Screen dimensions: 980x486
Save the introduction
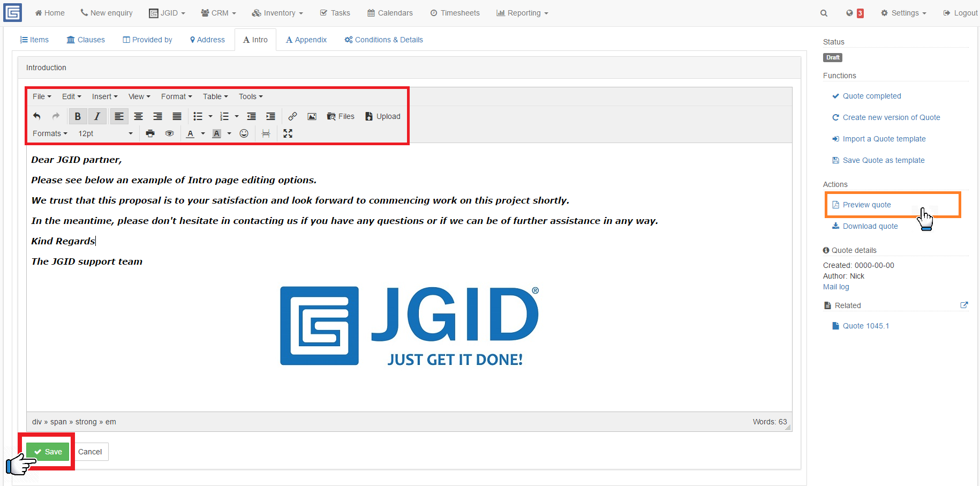[48, 452]
